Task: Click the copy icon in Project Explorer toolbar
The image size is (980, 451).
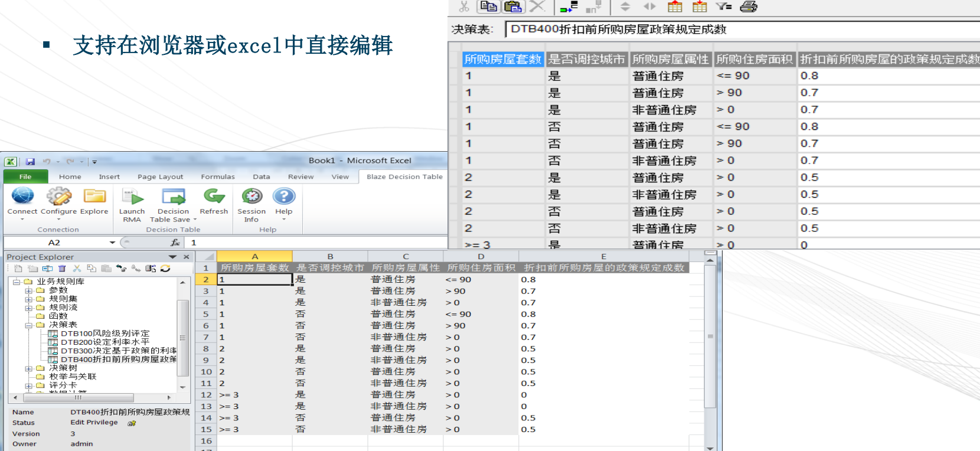Action: [x=92, y=269]
